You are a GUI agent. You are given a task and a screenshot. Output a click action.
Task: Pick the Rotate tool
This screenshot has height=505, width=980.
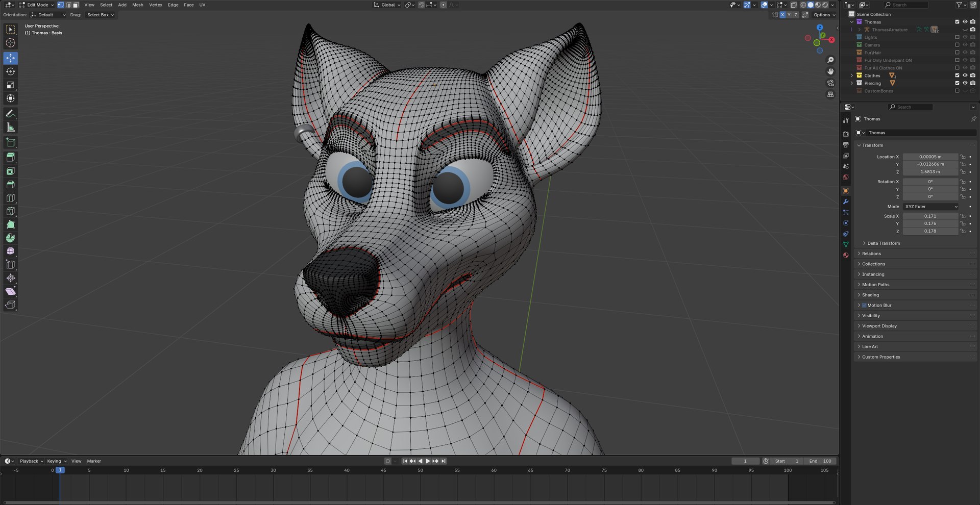pyautogui.click(x=11, y=71)
